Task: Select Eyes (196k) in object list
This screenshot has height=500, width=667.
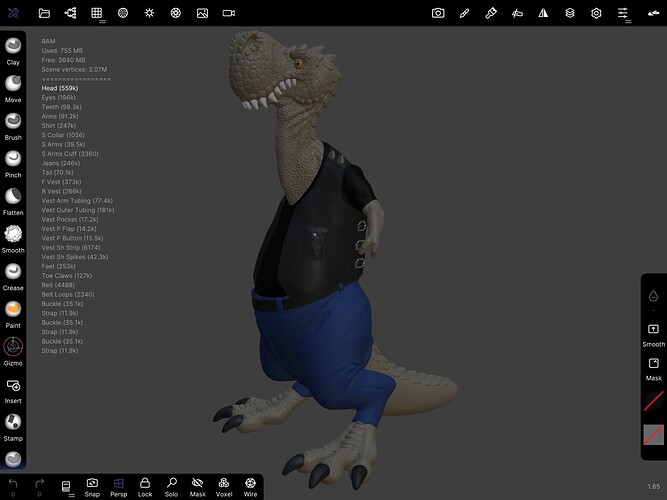Action: coord(59,97)
